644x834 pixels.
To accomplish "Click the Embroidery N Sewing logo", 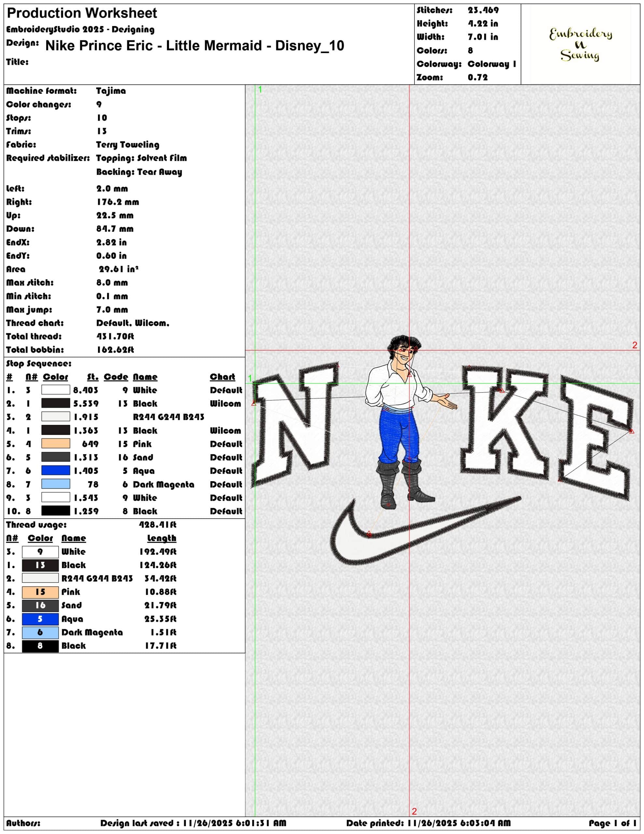I will [x=581, y=44].
